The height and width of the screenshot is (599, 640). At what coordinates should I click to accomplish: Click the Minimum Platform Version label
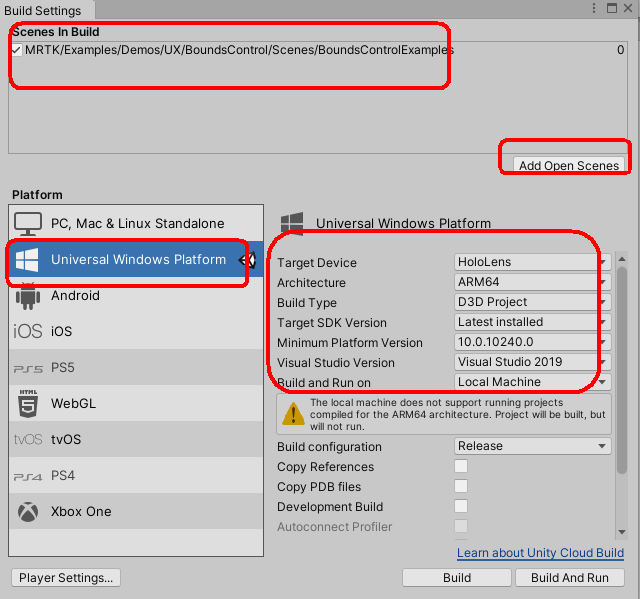click(x=350, y=343)
